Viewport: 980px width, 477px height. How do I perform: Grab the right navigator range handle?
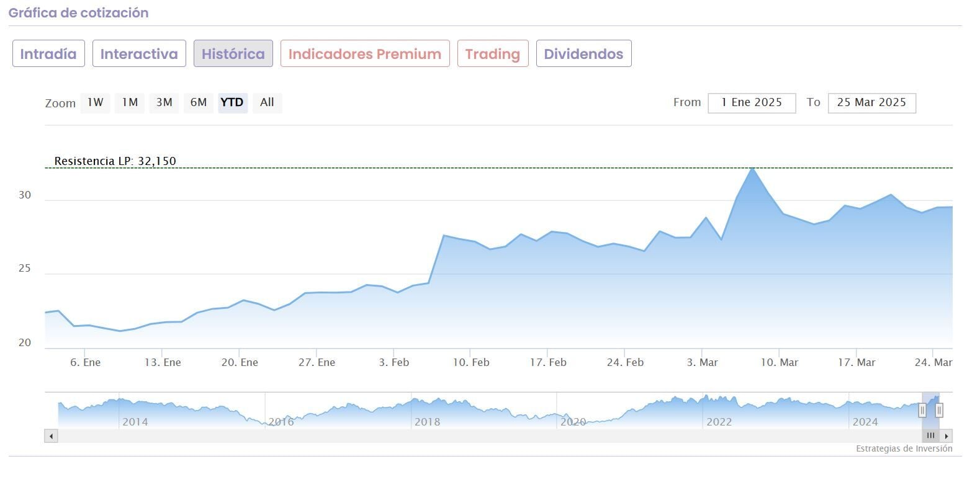939,410
